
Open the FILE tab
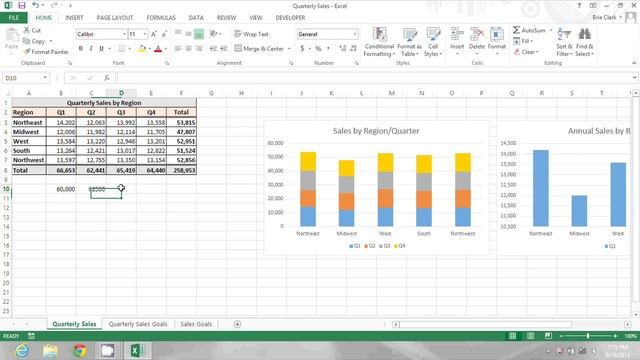[14, 18]
